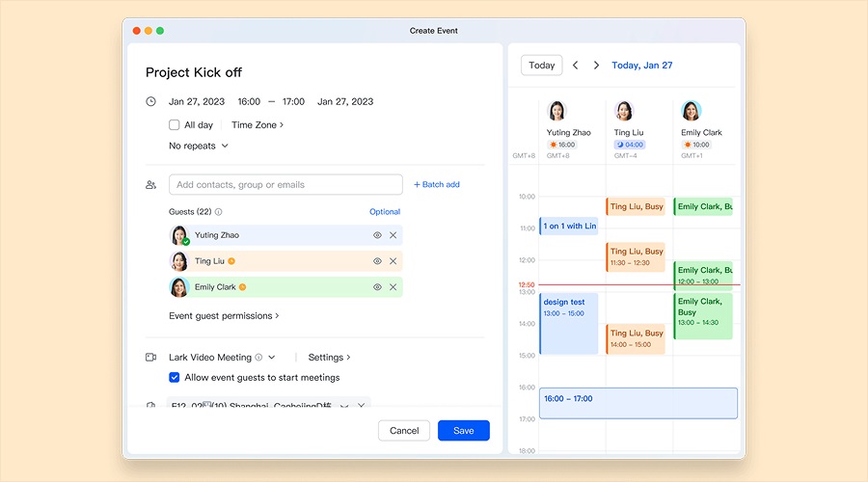The width and height of the screenshot is (868, 482).
Task: Remove Emily Clark from the guest list
Action: [393, 287]
